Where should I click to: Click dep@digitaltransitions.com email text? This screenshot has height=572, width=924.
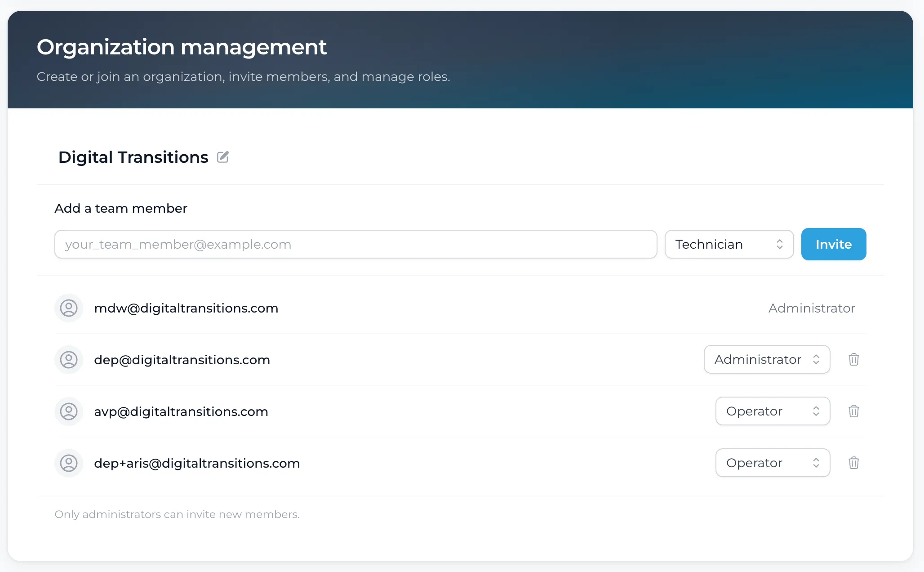point(182,360)
